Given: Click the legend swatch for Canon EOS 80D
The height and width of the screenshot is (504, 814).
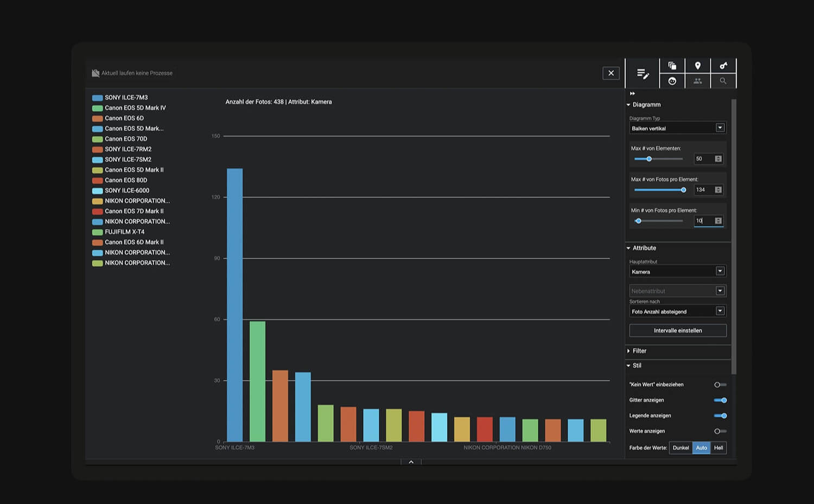Looking at the screenshot, I should click(98, 180).
